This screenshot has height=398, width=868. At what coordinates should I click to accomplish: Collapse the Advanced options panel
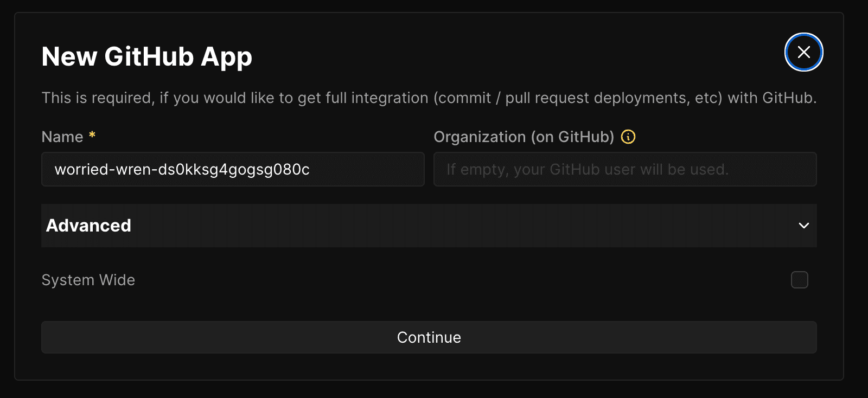coord(429,226)
